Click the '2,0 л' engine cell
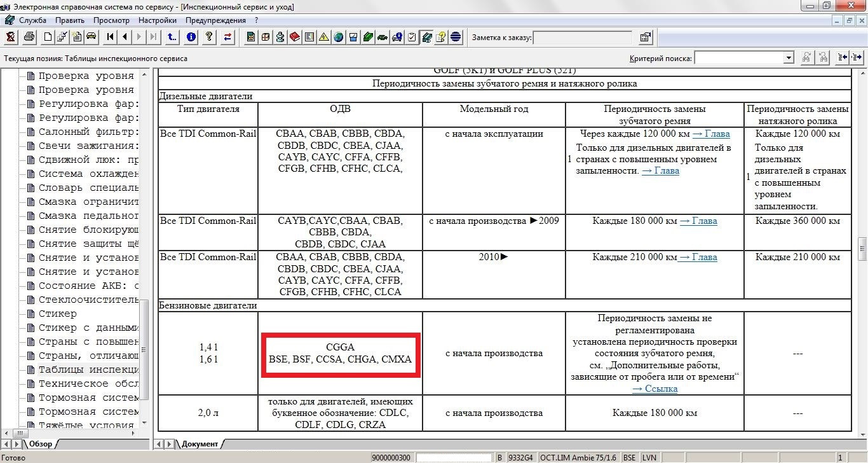Image resolution: width=868 pixels, height=463 pixels. (208, 413)
